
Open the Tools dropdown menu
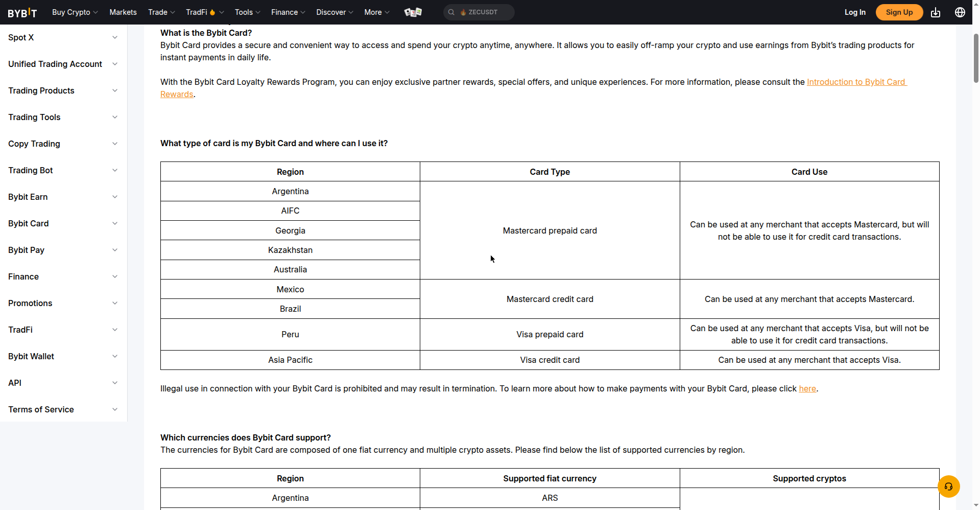point(248,12)
